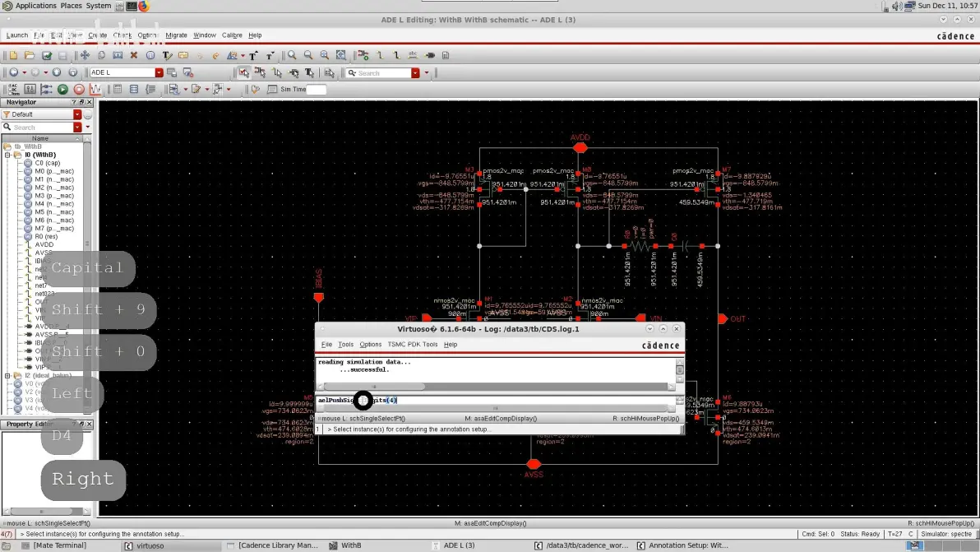980x552 pixels.
Task: Click the red Stop Simulation button
Action: tap(79, 90)
